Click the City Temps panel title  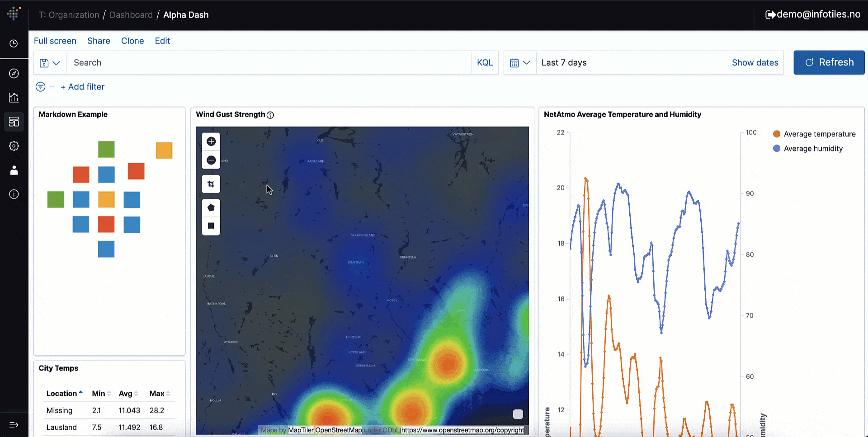click(x=58, y=368)
